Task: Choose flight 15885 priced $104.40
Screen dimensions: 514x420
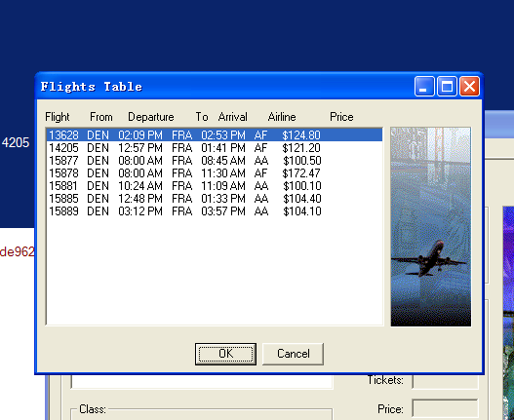Action: tap(215, 199)
